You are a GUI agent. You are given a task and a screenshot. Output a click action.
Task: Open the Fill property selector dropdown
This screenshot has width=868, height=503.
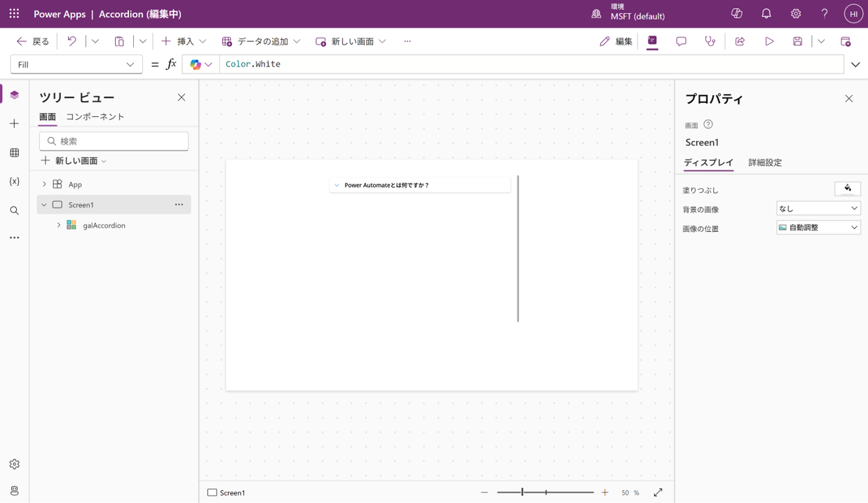point(76,64)
